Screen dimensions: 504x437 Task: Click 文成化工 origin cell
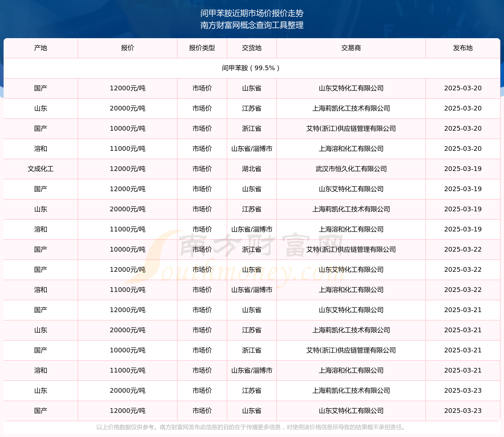tap(41, 169)
